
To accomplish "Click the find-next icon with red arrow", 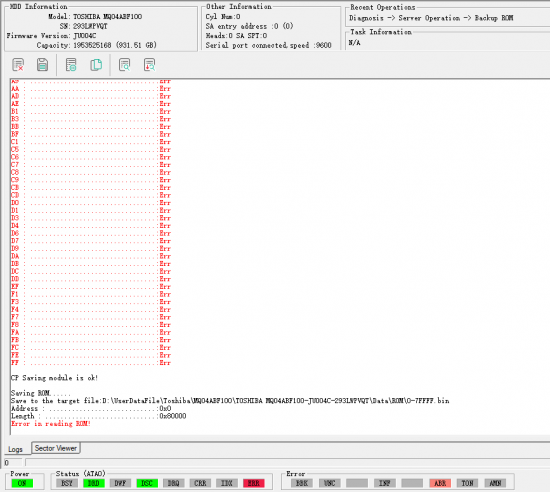I will (x=149, y=65).
